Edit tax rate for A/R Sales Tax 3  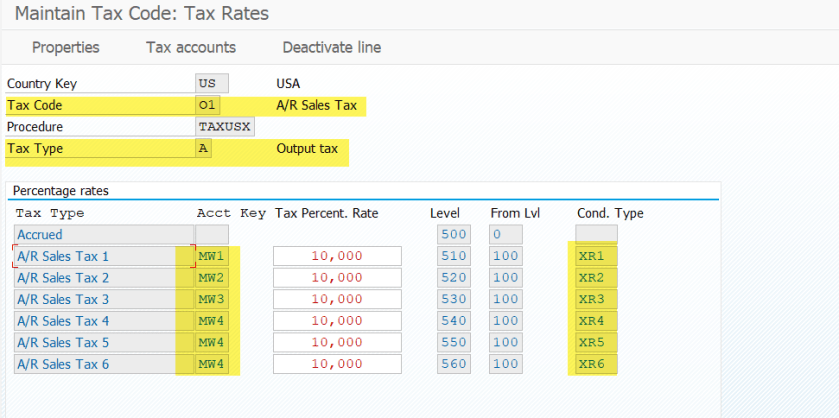point(337,299)
